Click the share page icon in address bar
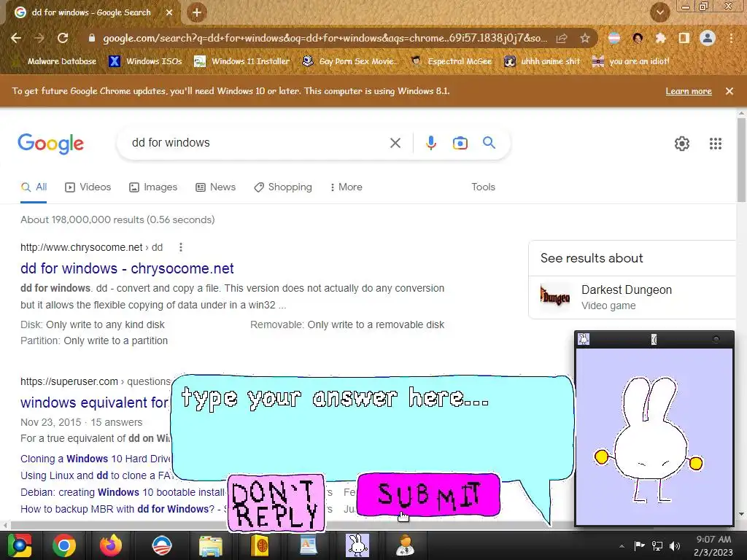 click(562, 38)
